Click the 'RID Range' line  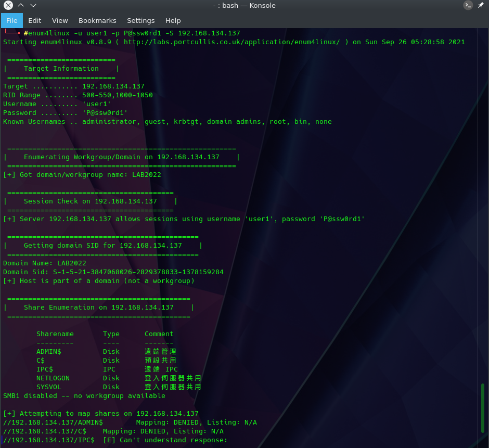[x=78, y=95]
